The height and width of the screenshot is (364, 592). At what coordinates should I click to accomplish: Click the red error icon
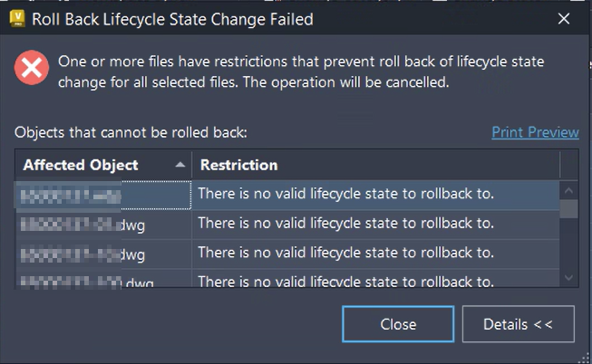pyautogui.click(x=32, y=69)
